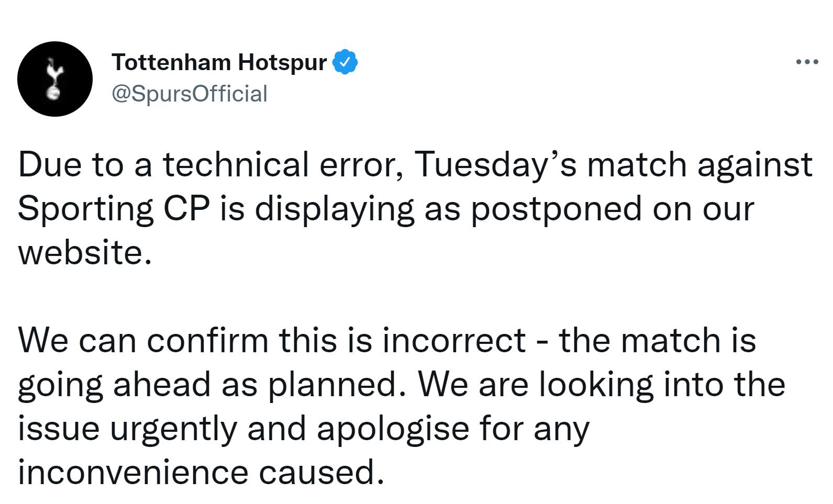Click the word "incorrect" in the second paragraph
This screenshot has width=833, height=504.
pos(454,340)
